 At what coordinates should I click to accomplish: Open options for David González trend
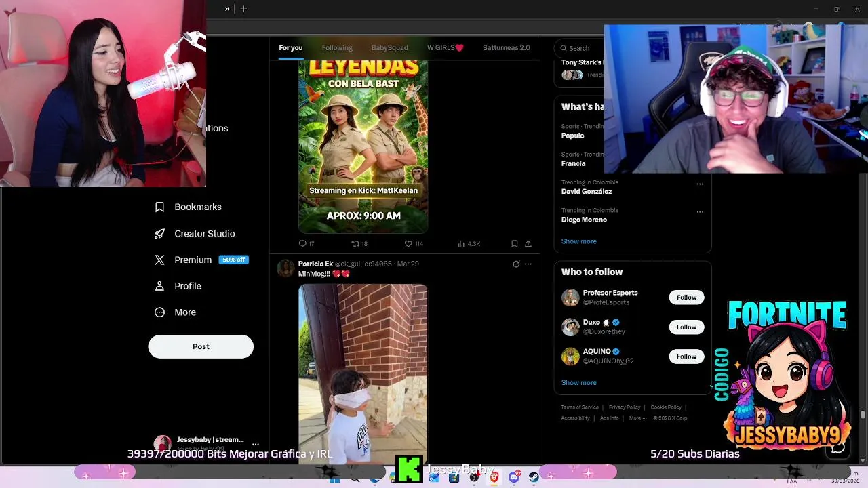[x=700, y=184]
